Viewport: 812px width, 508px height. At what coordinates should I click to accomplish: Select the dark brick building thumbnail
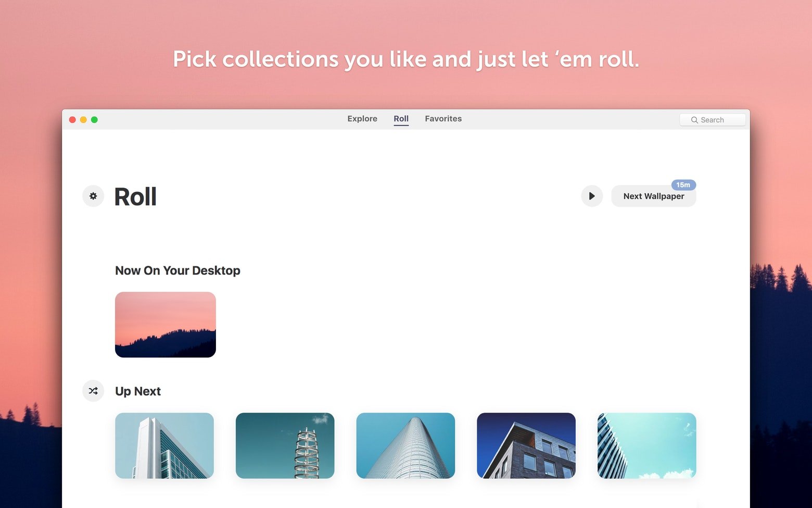(526, 445)
